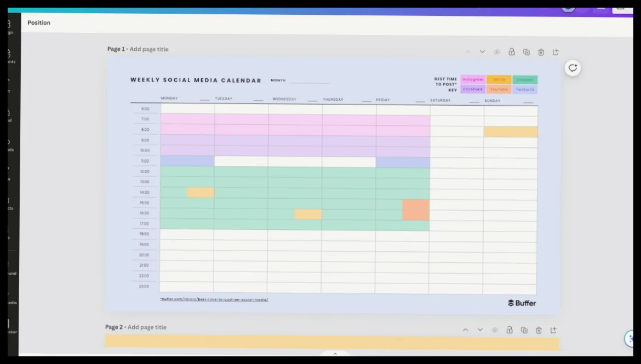
Task: Duplicate Page 2 using its copy icon
Action: [x=524, y=330]
